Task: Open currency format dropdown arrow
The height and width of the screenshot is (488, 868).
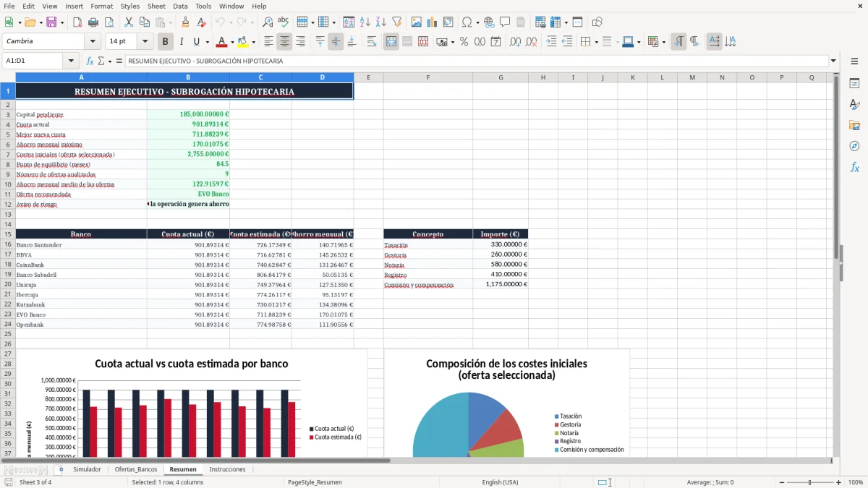Action: pos(452,42)
